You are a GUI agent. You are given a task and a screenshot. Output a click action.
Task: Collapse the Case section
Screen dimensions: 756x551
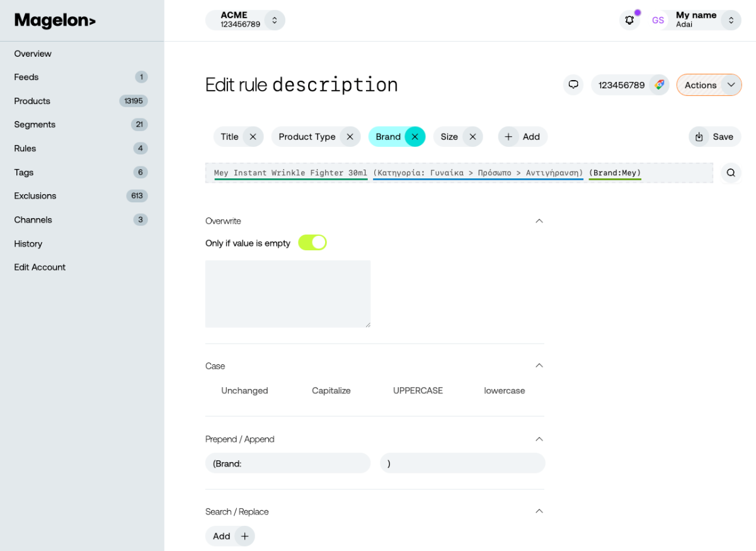click(539, 366)
